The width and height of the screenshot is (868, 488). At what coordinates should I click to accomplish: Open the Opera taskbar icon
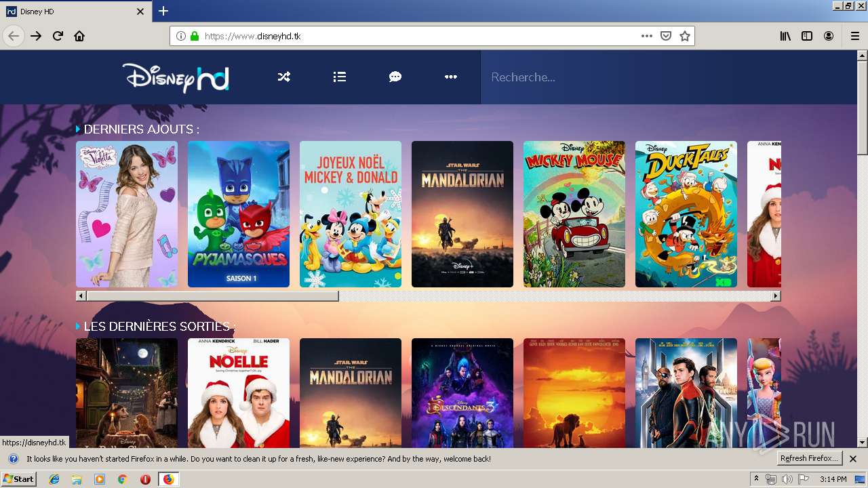(x=145, y=479)
